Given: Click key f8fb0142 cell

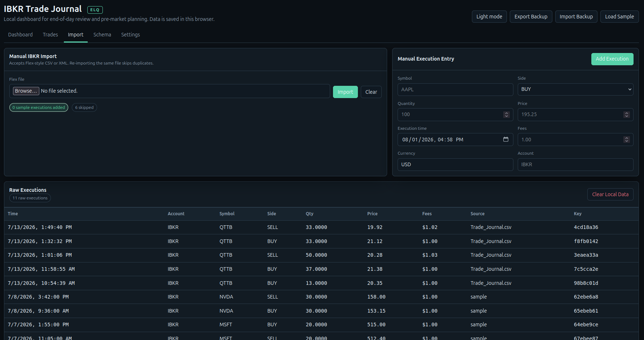Looking at the screenshot, I should (x=586, y=241).
